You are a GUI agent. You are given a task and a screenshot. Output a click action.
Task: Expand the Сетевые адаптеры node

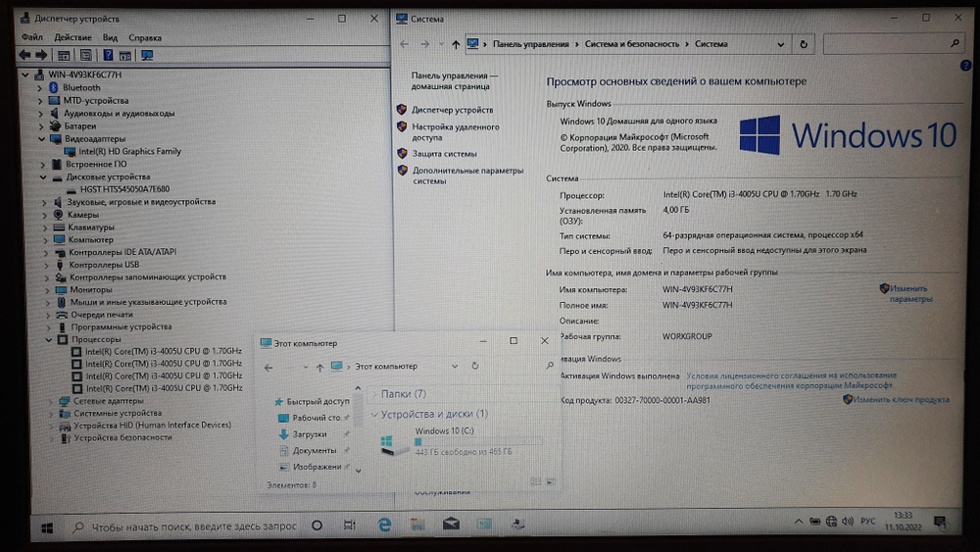click(51, 401)
